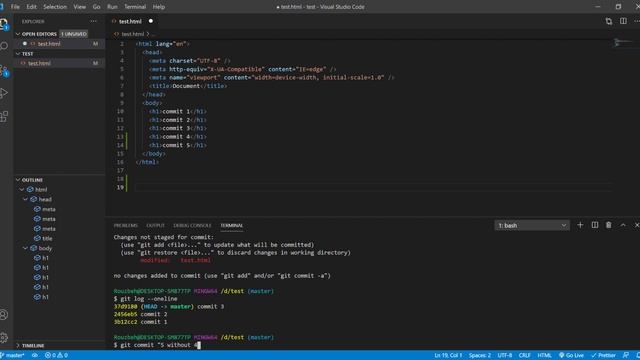The image size is (640, 360).
Task: Close the terminal panel
Action: coord(636,225)
